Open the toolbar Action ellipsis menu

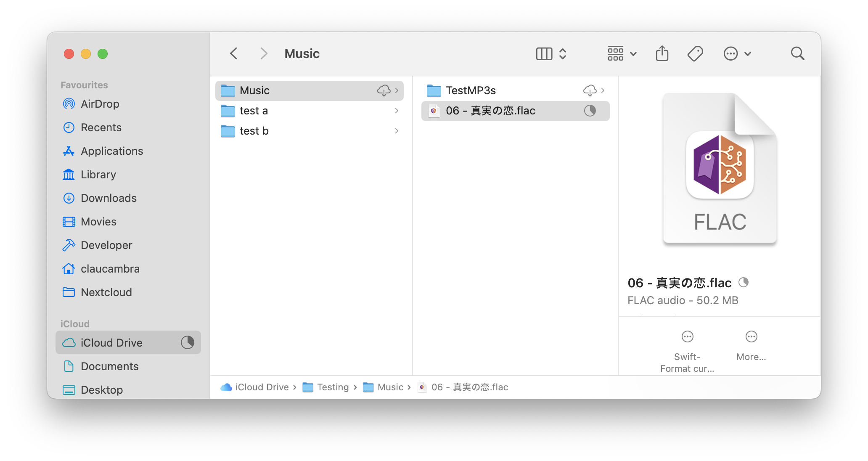737,53
